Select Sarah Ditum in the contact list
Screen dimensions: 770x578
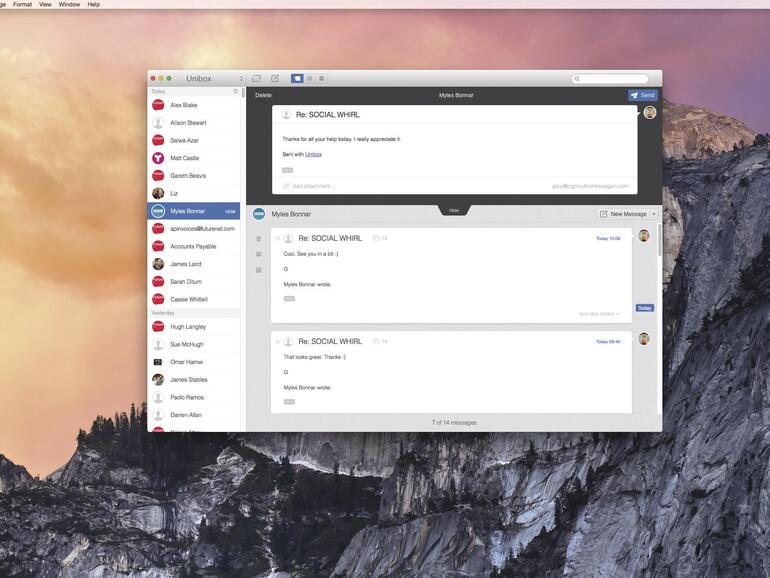coord(194,282)
